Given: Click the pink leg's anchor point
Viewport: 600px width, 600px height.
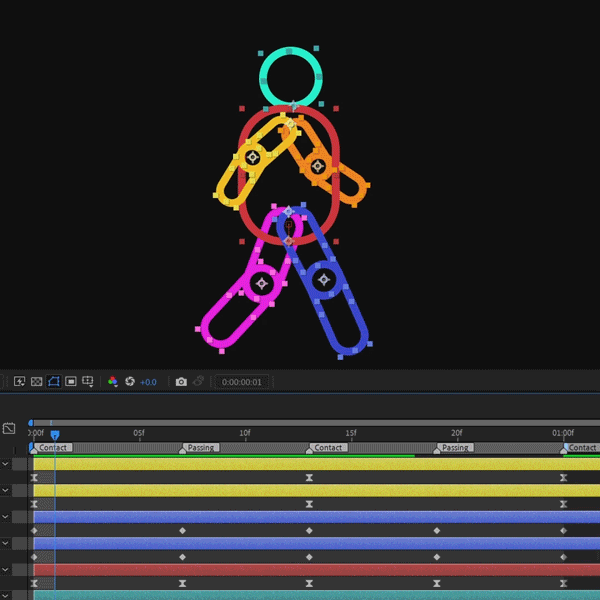Looking at the screenshot, I should pos(262,284).
